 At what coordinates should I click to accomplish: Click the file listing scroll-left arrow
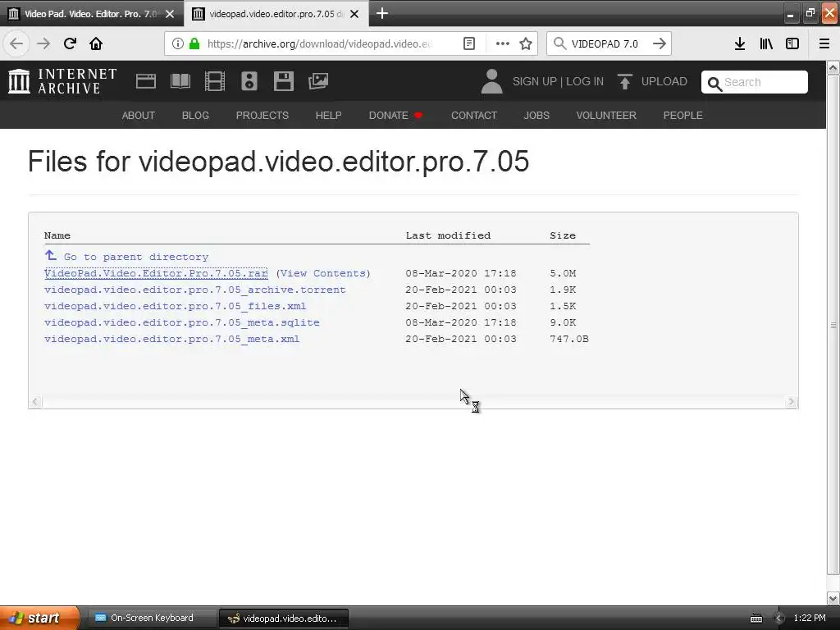[x=35, y=402]
